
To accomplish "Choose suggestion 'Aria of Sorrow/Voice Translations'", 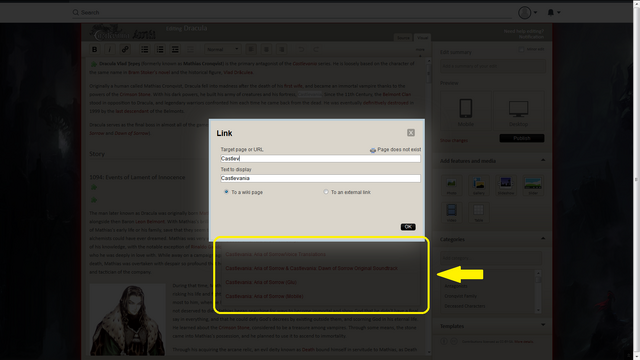I will click(x=276, y=254).
